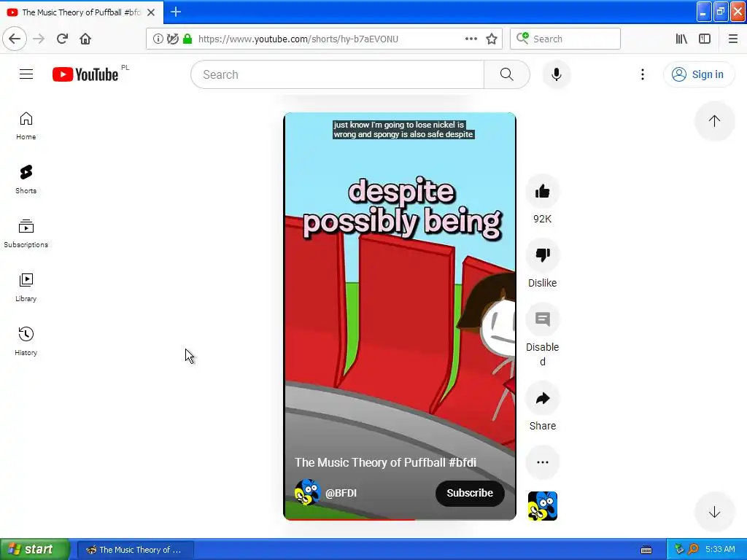
Task: Open History in YouTube sidebar
Action: click(x=26, y=341)
